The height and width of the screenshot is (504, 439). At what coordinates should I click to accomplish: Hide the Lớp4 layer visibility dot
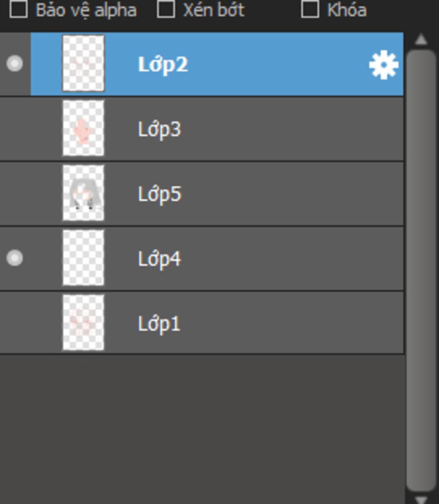click(15, 258)
